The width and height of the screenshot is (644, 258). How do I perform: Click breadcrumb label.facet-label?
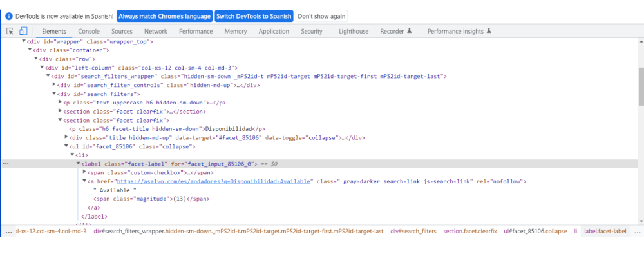tap(605, 232)
